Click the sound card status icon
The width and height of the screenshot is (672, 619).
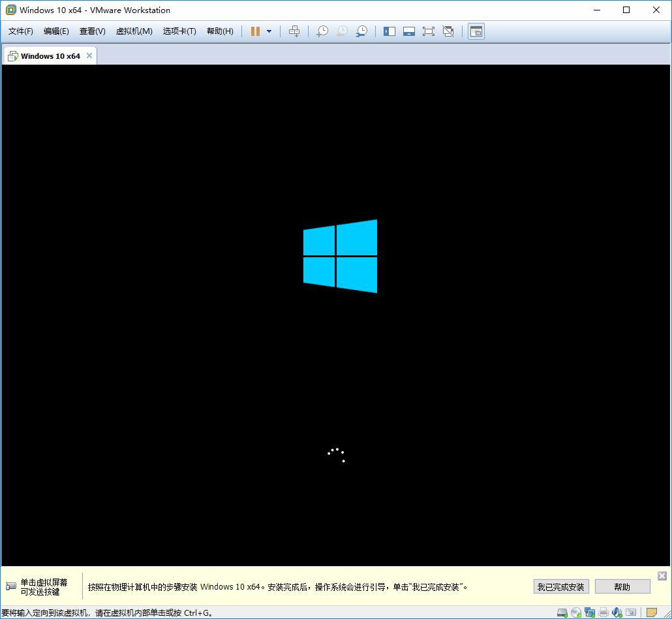click(617, 612)
